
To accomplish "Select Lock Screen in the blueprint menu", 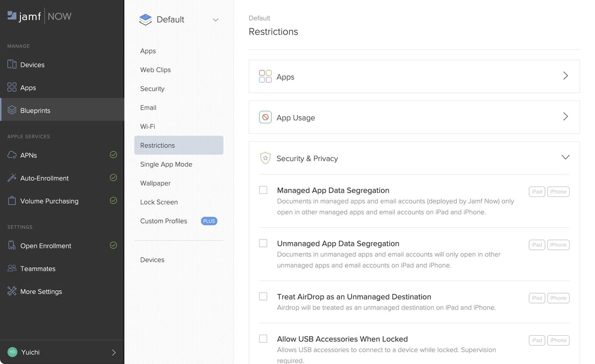I will [178, 202].
